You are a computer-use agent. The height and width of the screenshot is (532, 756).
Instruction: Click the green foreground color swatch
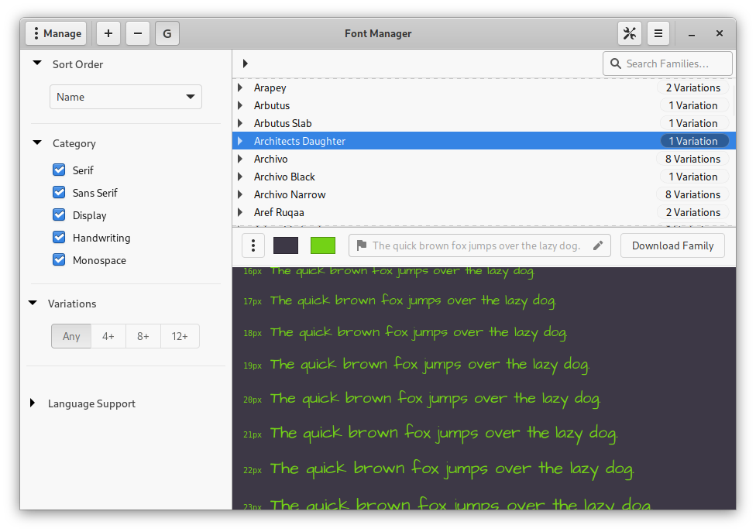(x=322, y=245)
